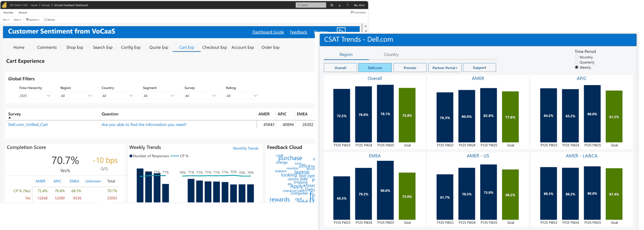The image size is (644, 230).
Task: Click the Premier button
Action: [x=410, y=67]
